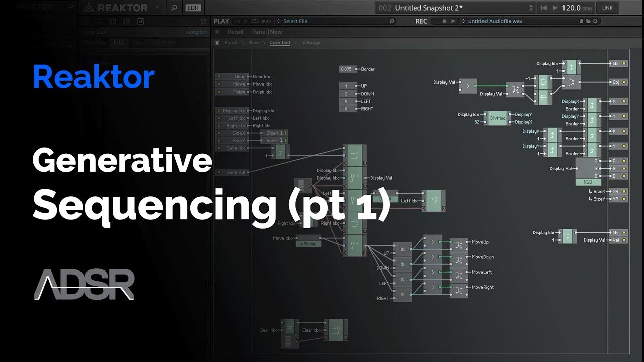Click the snapshot up/down stepper arrows
The height and width of the screenshot is (362, 644).
531,8
